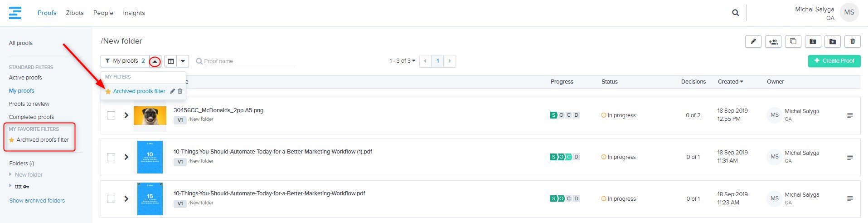Click the new folder plus icon

(833, 42)
